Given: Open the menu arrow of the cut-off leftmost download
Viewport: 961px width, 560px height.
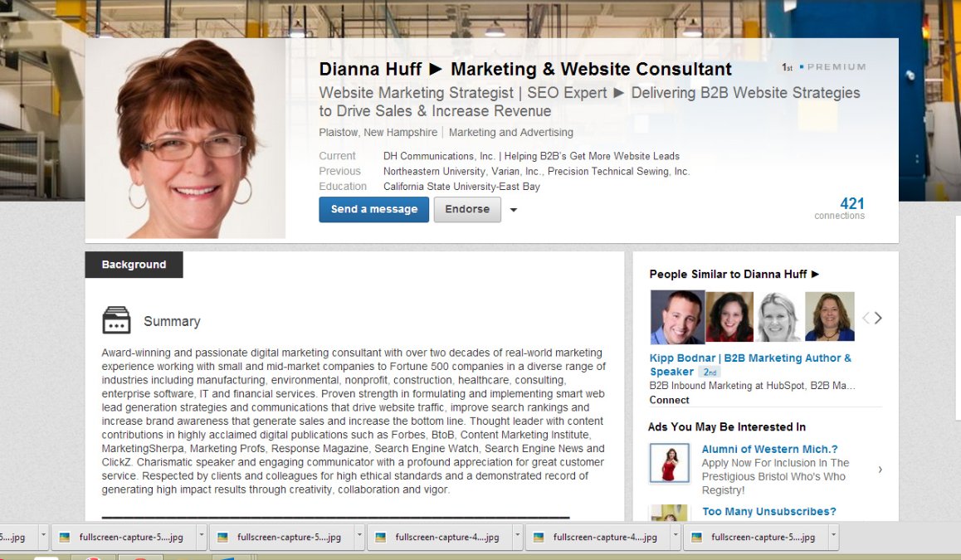Looking at the screenshot, I should 43,535.
